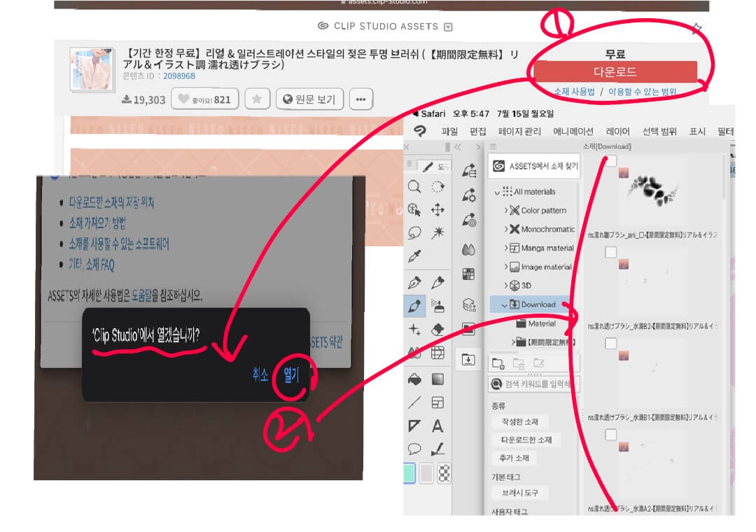The height and width of the screenshot is (532, 756).
Task: Select the transparent checkered color swatch
Action: (x=444, y=473)
